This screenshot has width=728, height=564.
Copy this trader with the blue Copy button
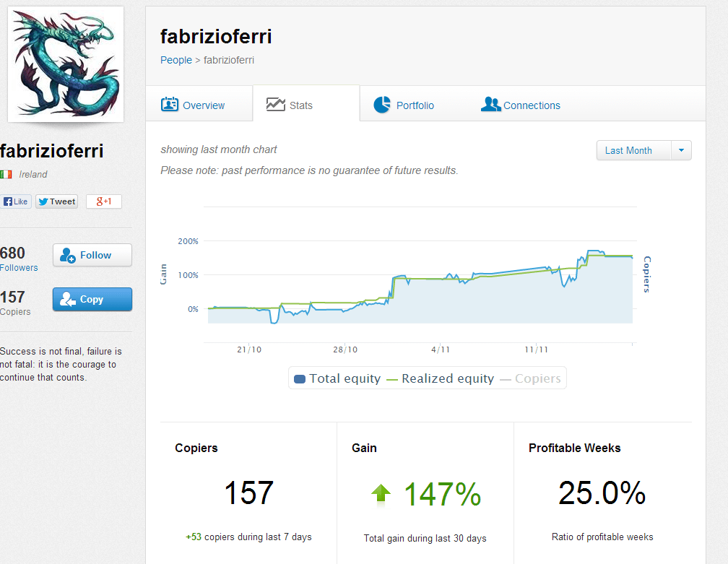pyautogui.click(x=92, y=300)
